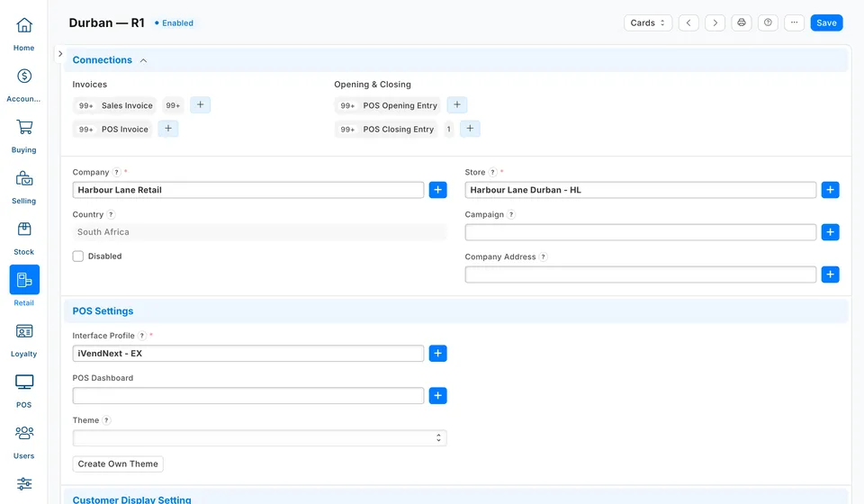
Task: Click the Enabled status indicator
Action: [174, 23]
